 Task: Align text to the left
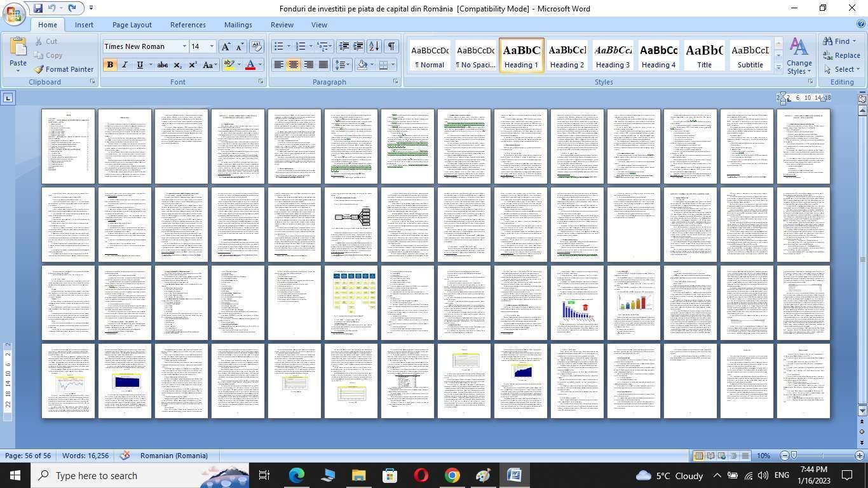point(278,65)
